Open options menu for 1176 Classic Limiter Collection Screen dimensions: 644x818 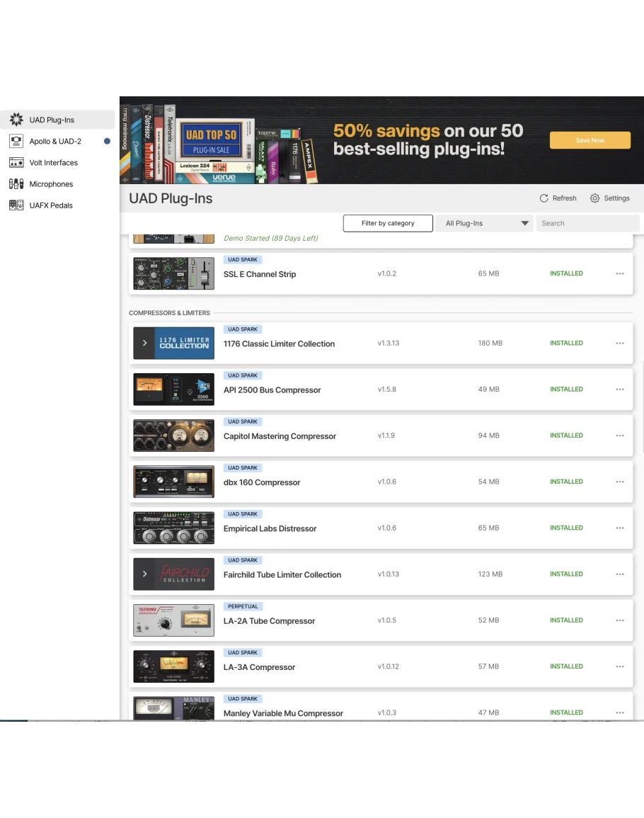pyautogui.click(x=619, y=343)
